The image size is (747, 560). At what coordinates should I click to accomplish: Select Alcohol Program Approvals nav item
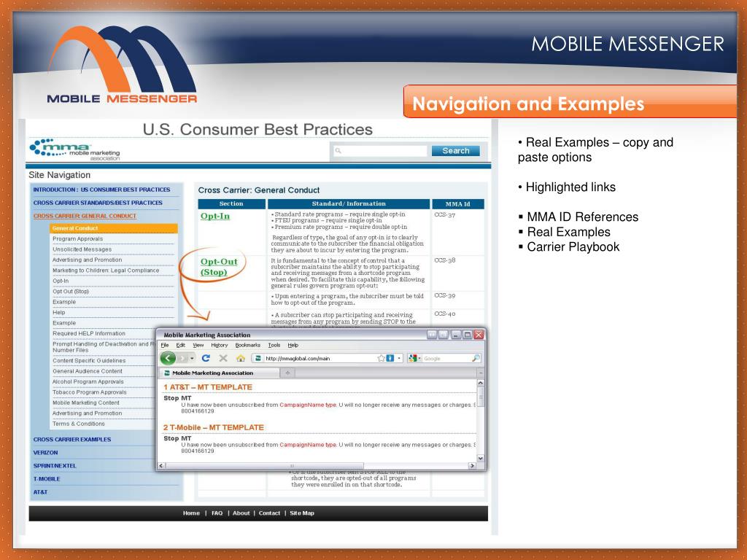pyautogui.click(x=88, y=381)
